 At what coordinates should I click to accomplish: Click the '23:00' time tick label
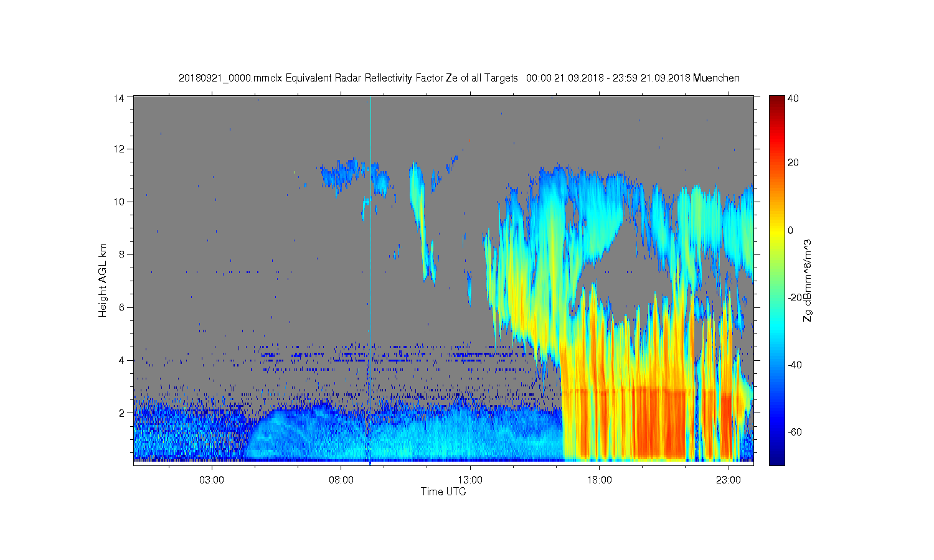(x=729, y=480)
